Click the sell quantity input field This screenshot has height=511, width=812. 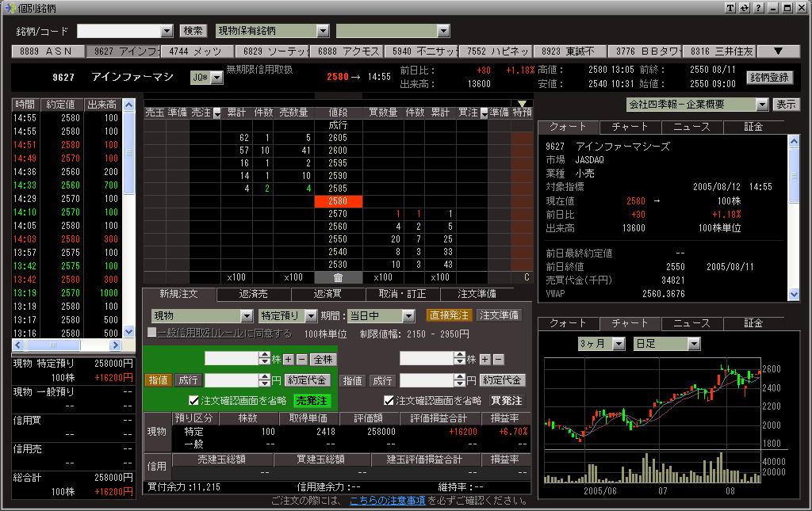click(x=232, y=358)
